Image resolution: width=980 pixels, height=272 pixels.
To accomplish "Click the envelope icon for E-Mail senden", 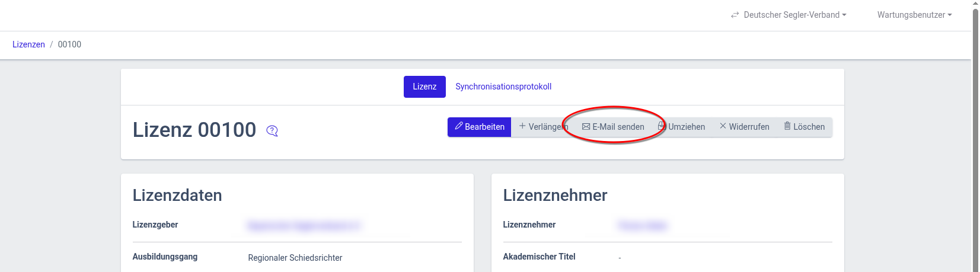I will pyautogui.click(x=586, y=127).
